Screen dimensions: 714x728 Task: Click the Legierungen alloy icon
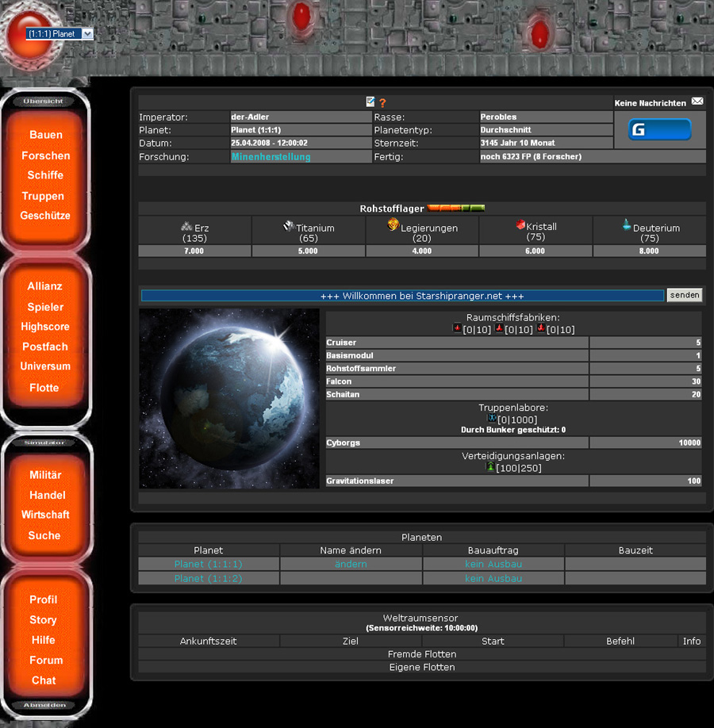pyautogui.click(x=393, y=225)
